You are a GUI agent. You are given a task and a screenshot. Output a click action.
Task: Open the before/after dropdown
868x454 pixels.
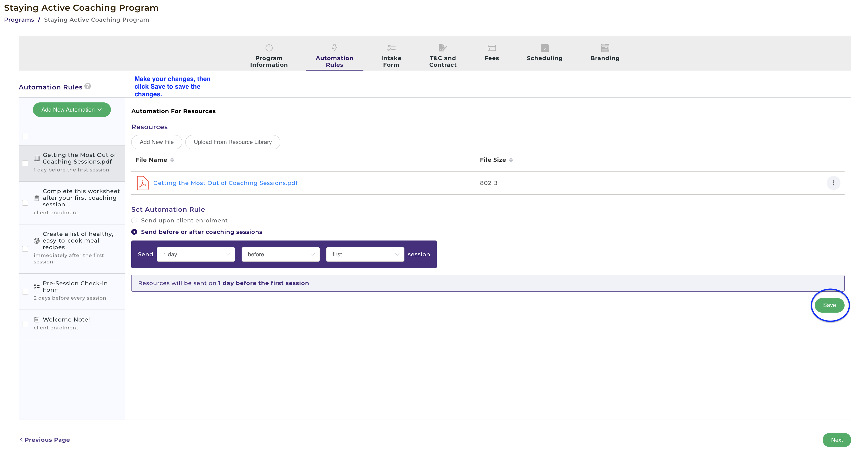(x=280, y=255)
